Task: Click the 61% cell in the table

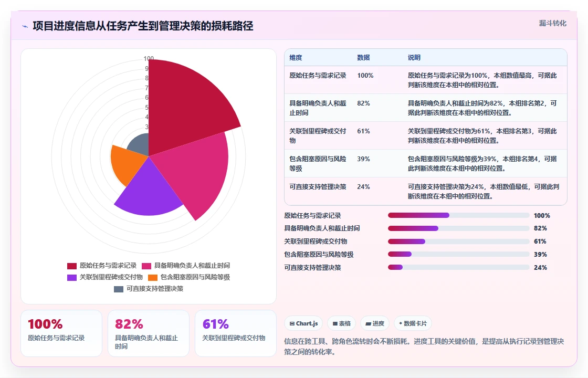Action: 363,131
